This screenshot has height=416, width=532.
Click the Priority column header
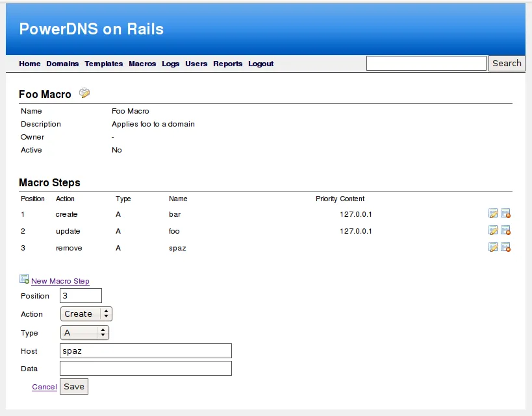(x=326, y=199)
